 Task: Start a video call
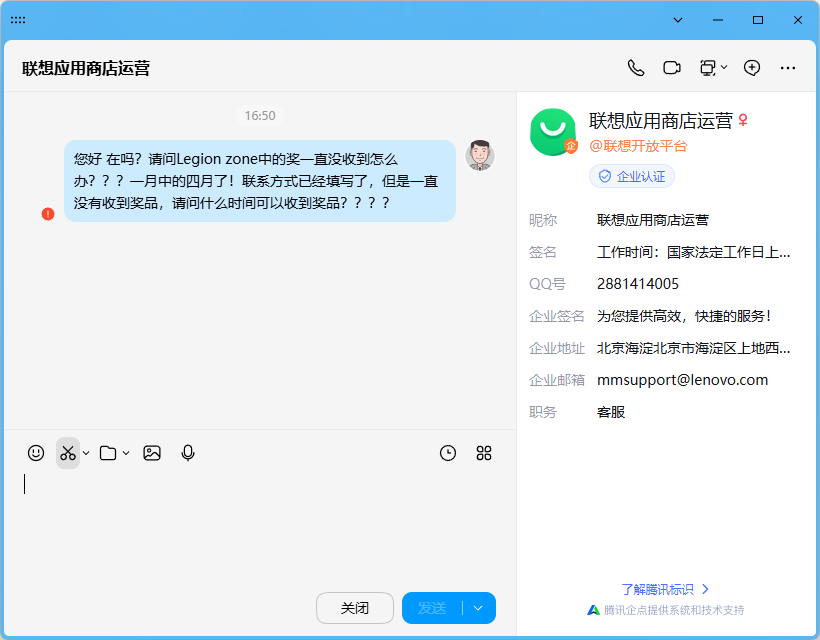[672, 68]
